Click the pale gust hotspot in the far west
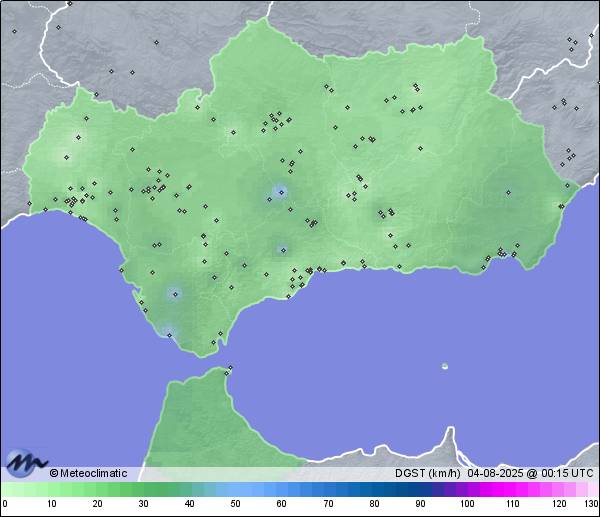600x517 pixels. click(x=68, y=155)
